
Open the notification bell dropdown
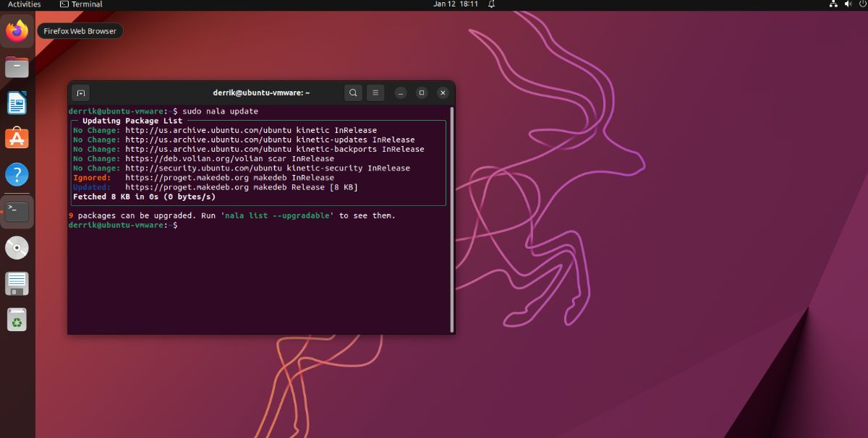pyautogui.click(x=491, y=5)
